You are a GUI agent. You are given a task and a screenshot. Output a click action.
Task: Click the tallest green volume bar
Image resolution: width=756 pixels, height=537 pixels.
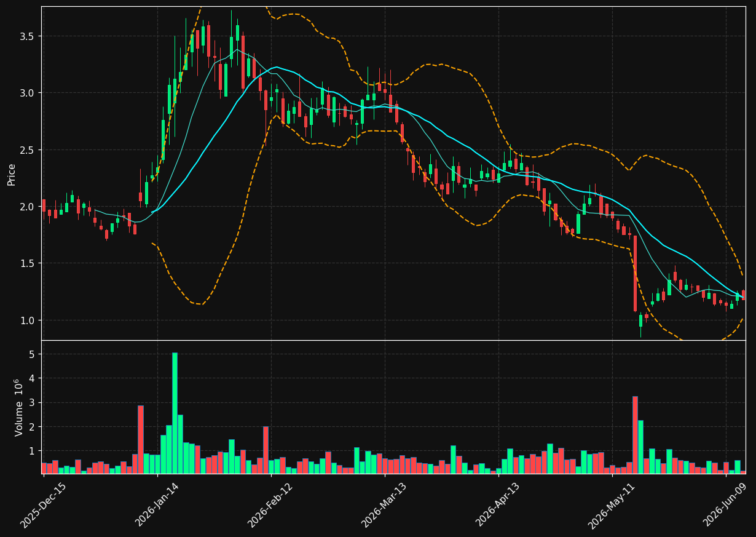tap(175, 413)
